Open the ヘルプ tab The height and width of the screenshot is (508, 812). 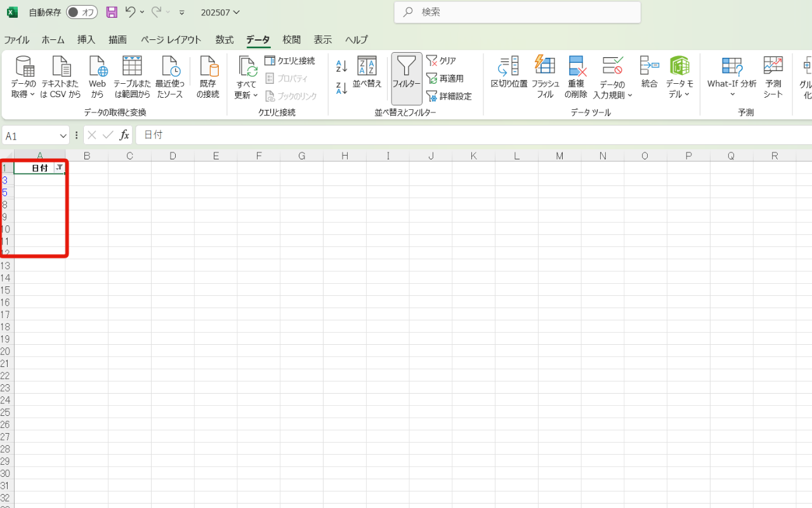(x=357, y=39)
